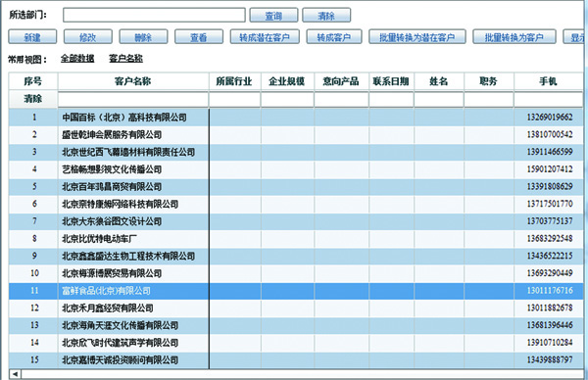Select row 北京大东象谷图文设计公司

296,221
